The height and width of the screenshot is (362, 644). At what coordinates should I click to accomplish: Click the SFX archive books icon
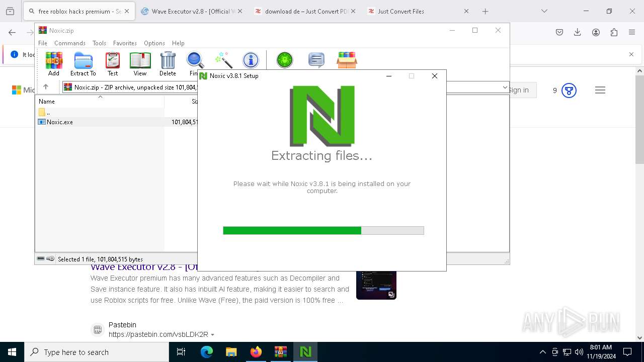tap(347, 60)
